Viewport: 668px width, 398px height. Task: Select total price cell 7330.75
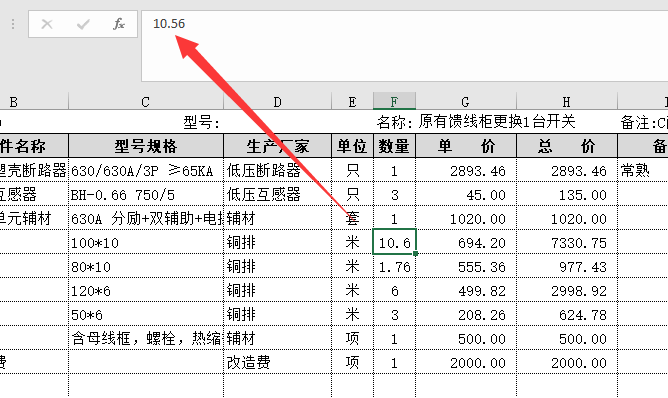point(567,242)
